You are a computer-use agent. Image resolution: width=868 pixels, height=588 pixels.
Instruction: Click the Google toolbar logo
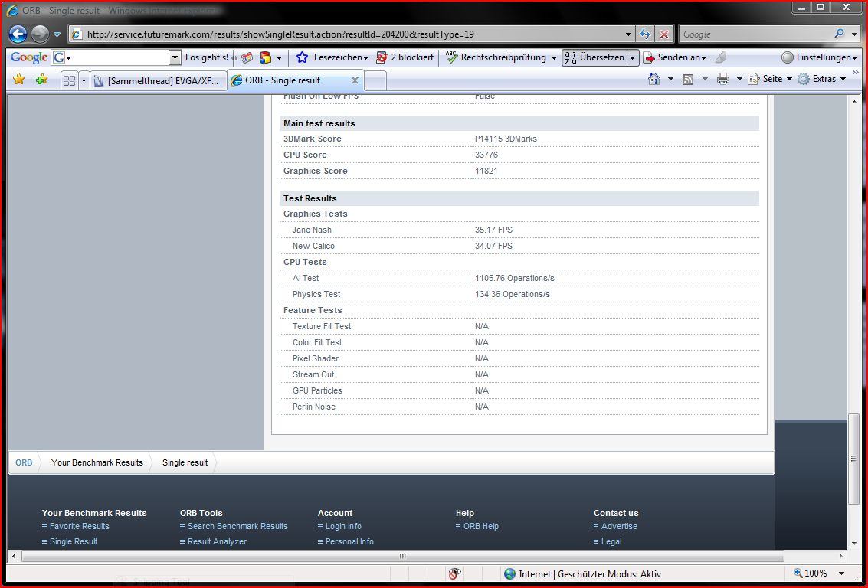[29, 57]
